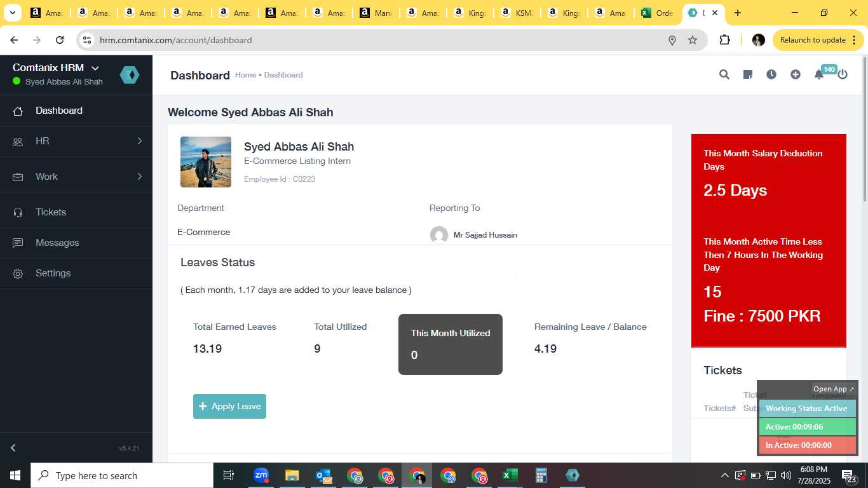Close the current Comtanix browser tab
Screen dimensions: 868x488
[715, 13]
